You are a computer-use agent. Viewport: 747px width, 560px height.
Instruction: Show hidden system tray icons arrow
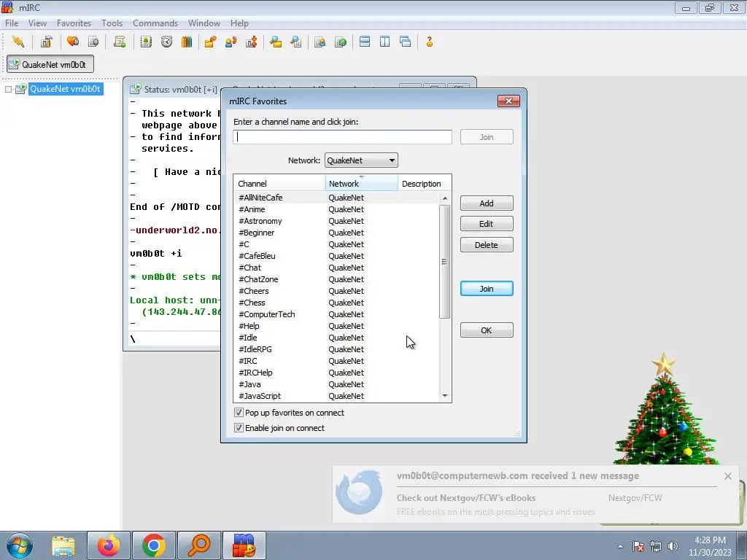(x=620, y=546)
